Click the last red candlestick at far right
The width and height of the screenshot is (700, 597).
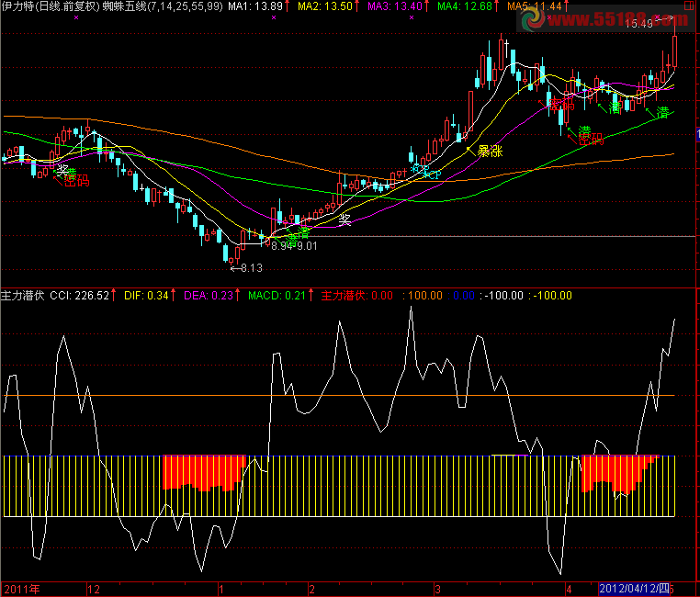[x=675, y=51]
